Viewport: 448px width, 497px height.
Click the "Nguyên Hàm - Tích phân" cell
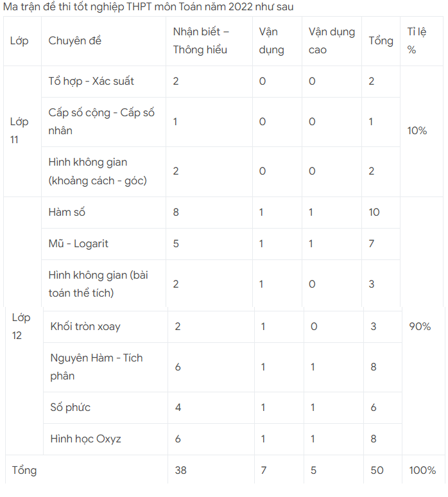click(x=96, y=367)
